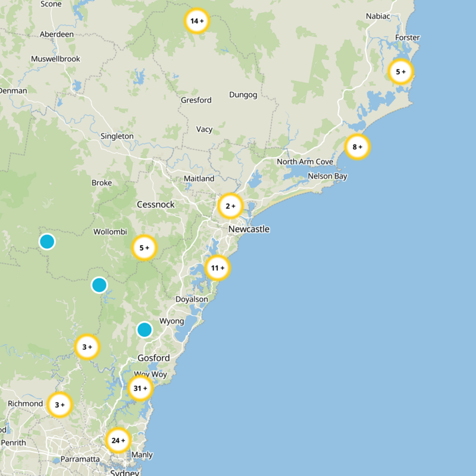Click the Forster town label
The image size is (476, 476).
point(408,37)
